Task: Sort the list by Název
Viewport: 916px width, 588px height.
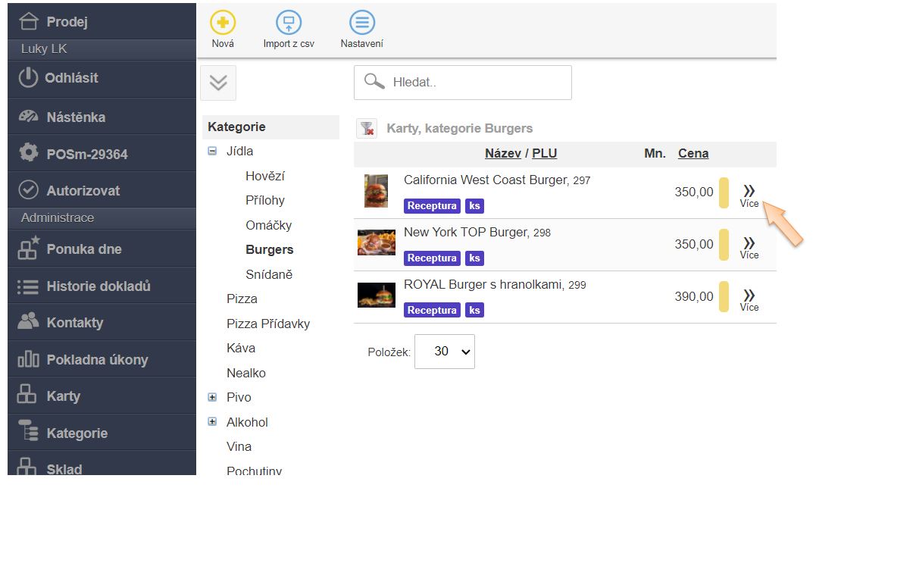Action: 502,153
